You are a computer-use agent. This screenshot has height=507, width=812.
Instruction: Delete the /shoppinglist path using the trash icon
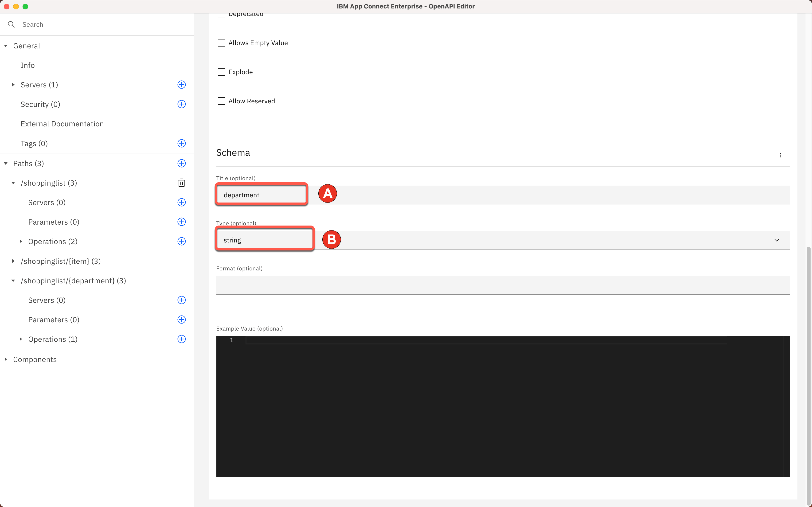point(181,183)
